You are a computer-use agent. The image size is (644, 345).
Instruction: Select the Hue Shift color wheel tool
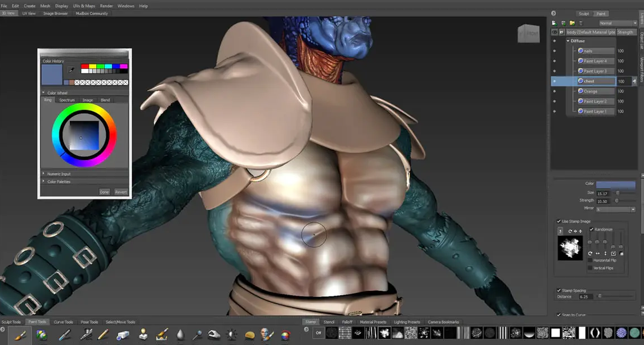(x=285, y=335)
